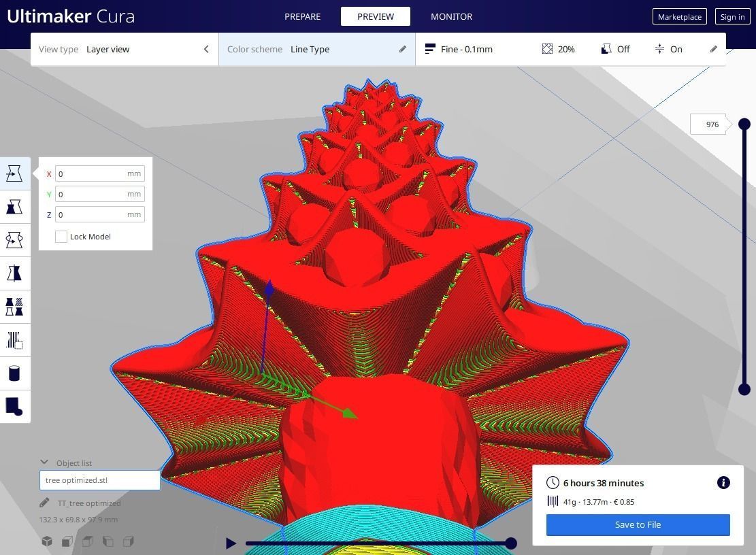756x555 pixels.
Task: Click the Fine 0.1mm profile icon
Action: coord(430,49)
